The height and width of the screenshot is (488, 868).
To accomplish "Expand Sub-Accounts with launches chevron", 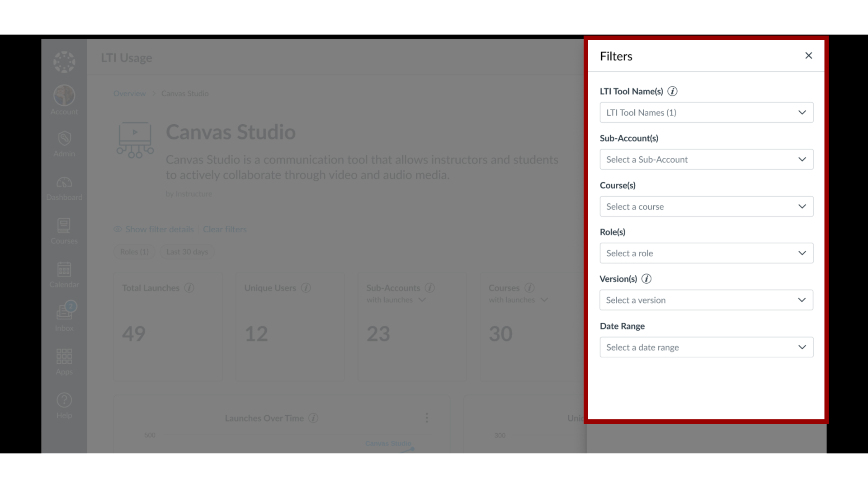I will pos(422,300).
